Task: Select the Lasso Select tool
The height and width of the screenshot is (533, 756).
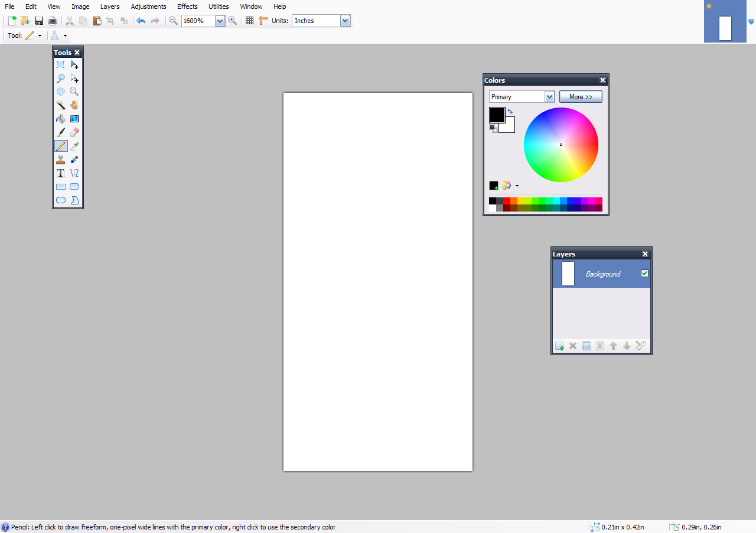Action: (x=61, y=78)
